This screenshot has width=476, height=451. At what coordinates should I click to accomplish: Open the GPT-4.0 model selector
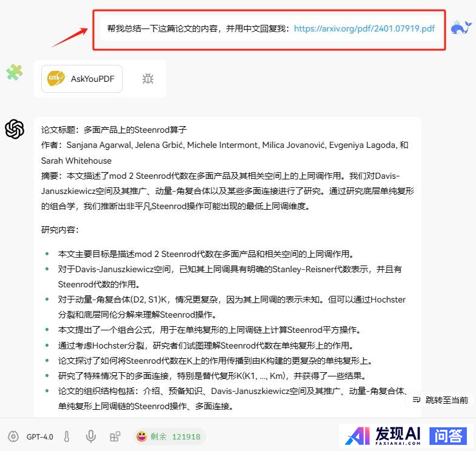coord(40,436)
